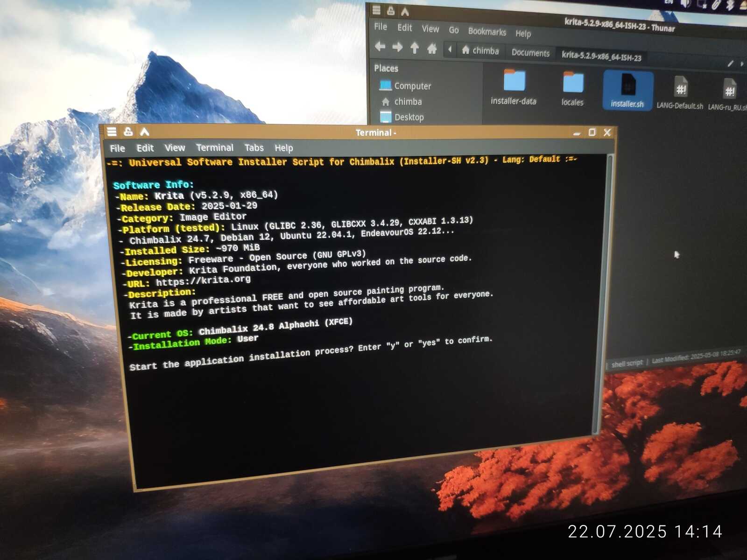Go forward in Thunar with the forward arrow
Screen dimensions: 747x560
pyautogui.click(x=397, y=47)
